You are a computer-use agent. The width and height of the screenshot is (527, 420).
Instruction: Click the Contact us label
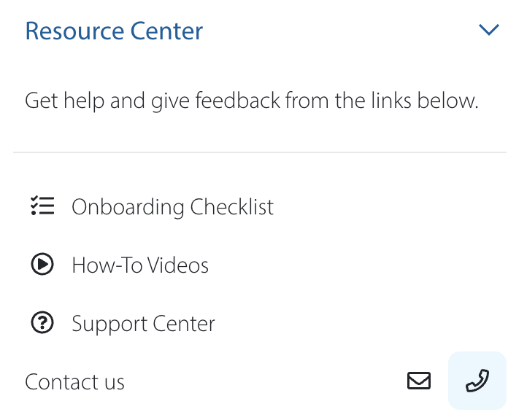pos(74,382)
